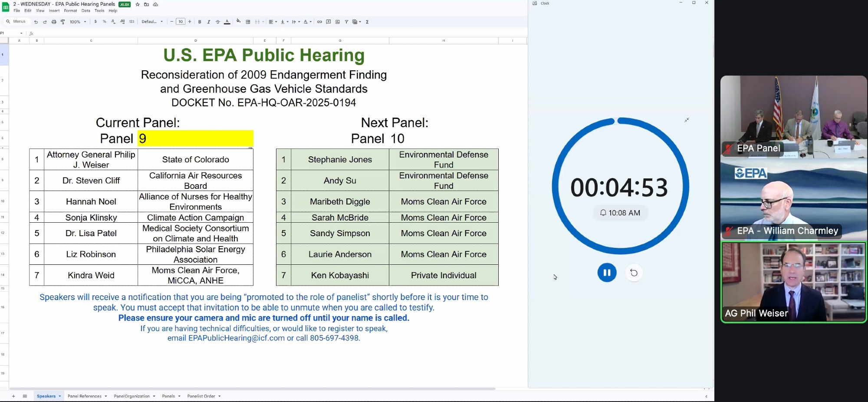Switch to the Panelist Order sheet tab

(201, 396)
